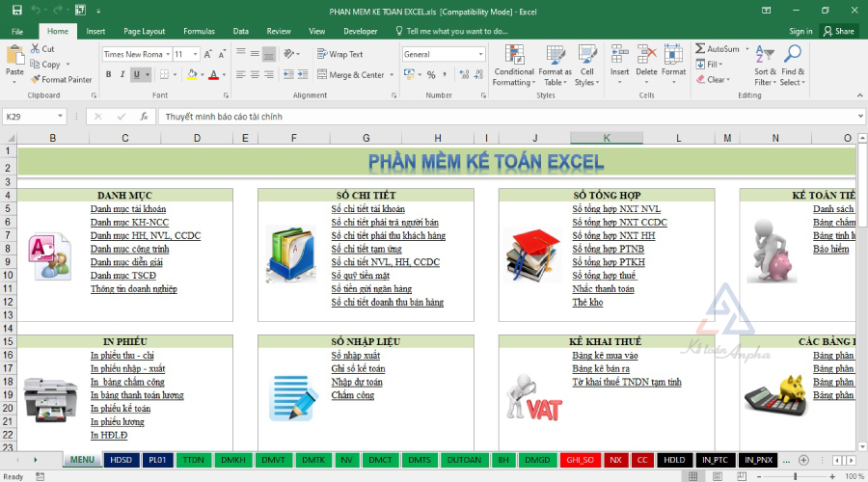Switch to the Formulas ribbon tab
The height and width of the screenshot is (482, 868).
pos(199,31)
